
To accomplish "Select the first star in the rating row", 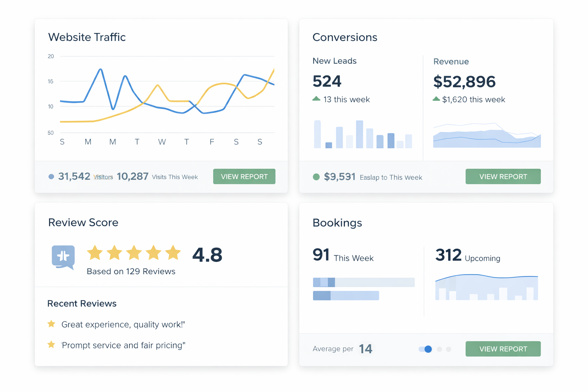I will coord(95,253).
